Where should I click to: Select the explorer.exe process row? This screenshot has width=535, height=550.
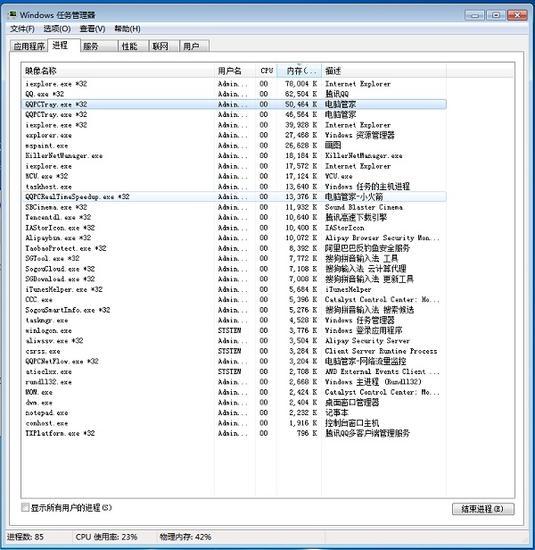click(x=234, y=135)
